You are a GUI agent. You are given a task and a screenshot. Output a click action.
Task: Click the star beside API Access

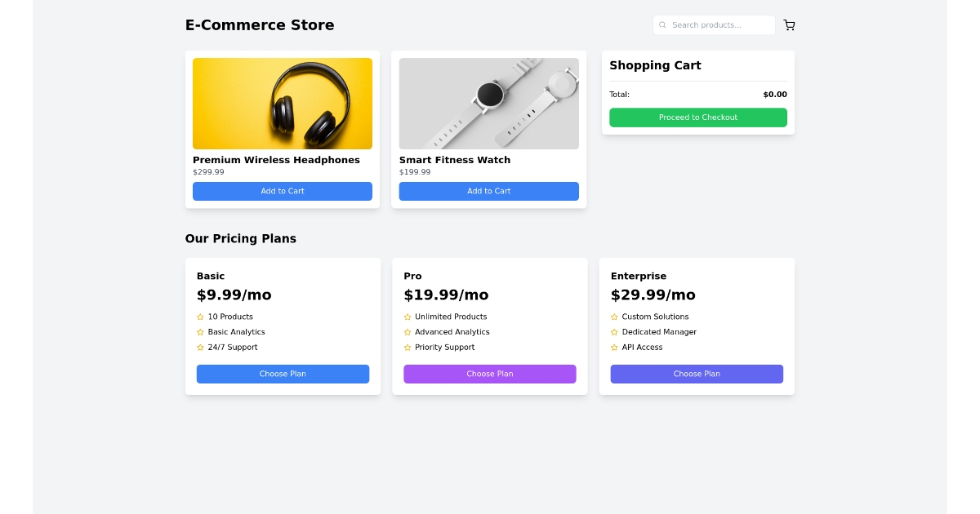[x=614, y=347]
